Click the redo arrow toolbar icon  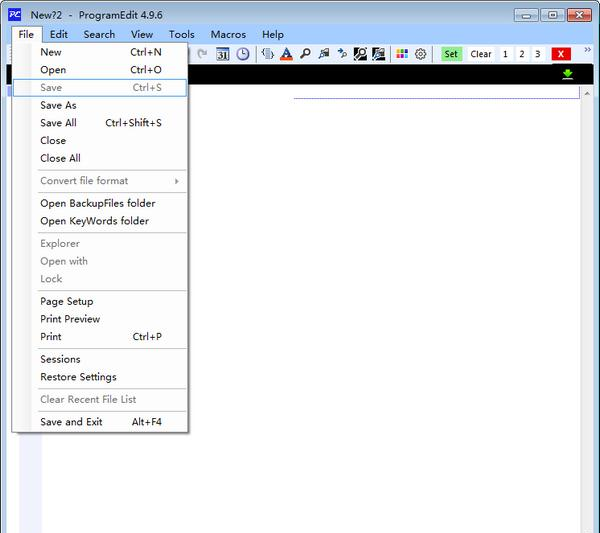point(202,54)
